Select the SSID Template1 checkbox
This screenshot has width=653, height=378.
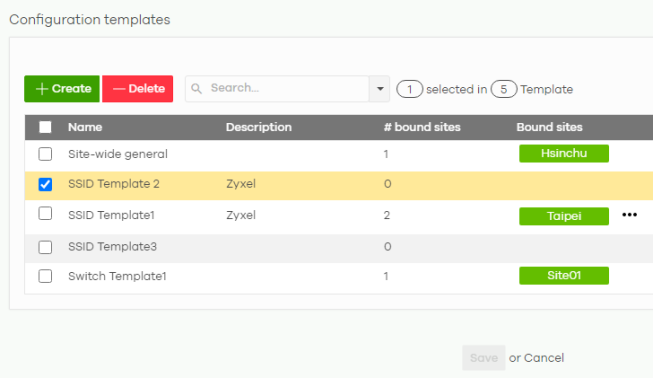[x=45, y=214]
